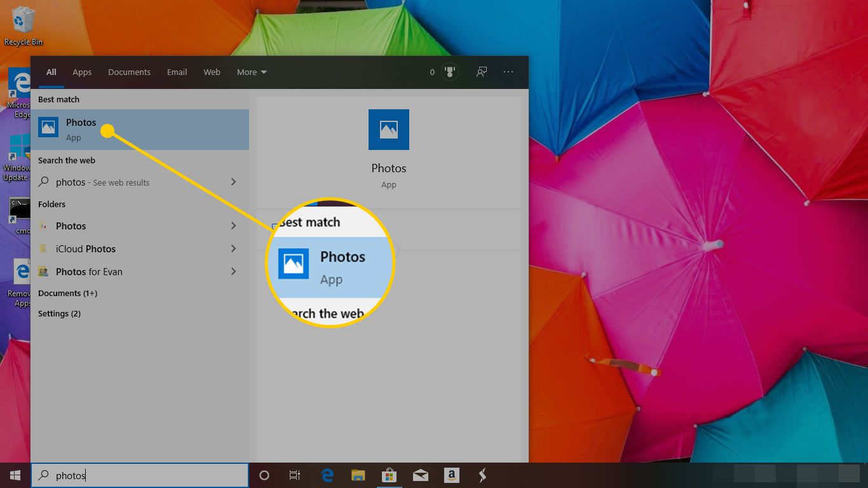This screenshot has width=868, height=488.
Task: Open the rewards trophy icon
Action: [x=450, y=72]
